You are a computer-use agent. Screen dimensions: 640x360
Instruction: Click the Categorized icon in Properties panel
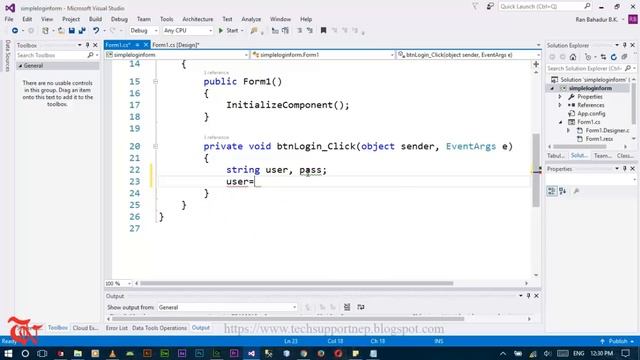pyautogui.click(x=551, y=191)
